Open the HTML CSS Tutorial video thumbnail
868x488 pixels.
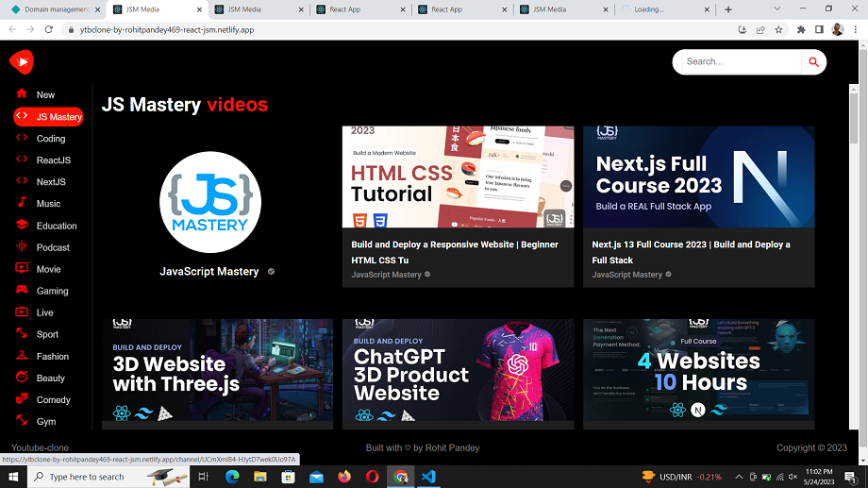point(458,177)
